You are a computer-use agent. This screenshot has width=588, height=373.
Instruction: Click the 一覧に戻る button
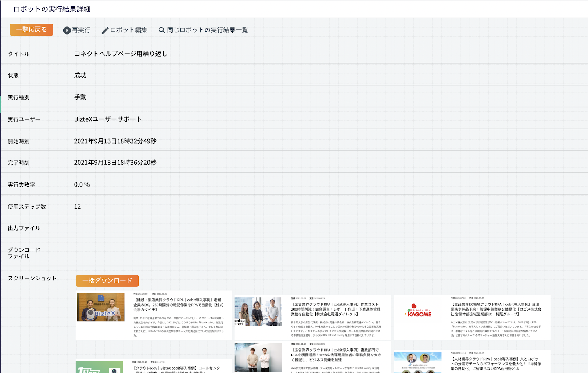[x=31, y=30]
